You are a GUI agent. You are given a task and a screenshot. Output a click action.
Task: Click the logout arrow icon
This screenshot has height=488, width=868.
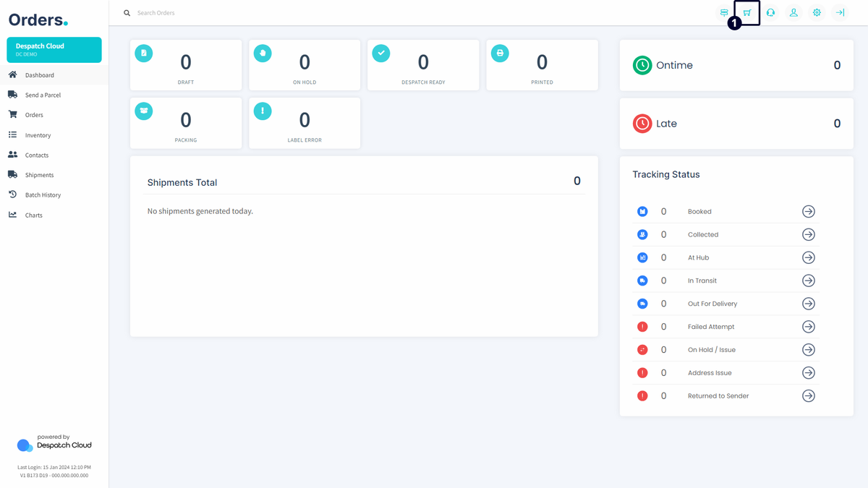point(840,13)
